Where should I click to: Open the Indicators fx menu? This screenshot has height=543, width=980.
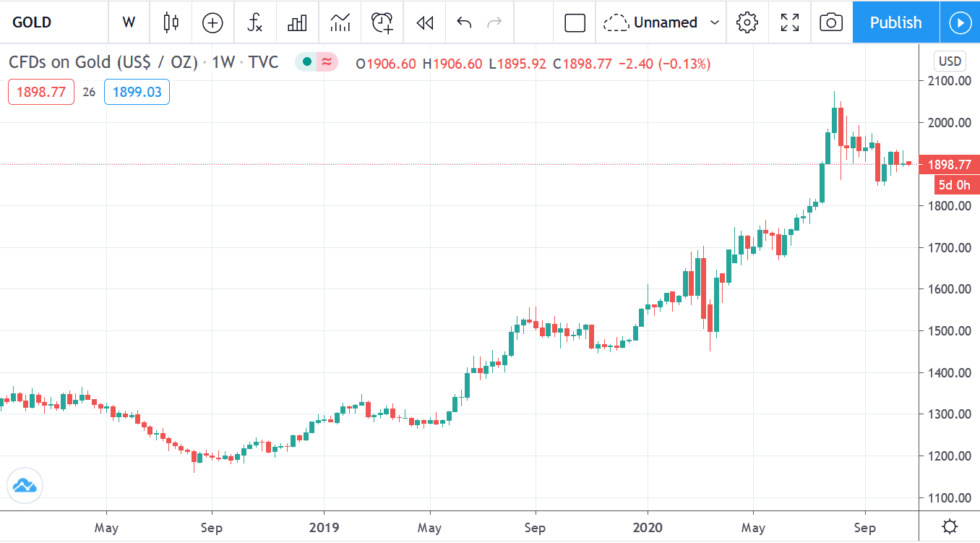click(x=254, y=22)
